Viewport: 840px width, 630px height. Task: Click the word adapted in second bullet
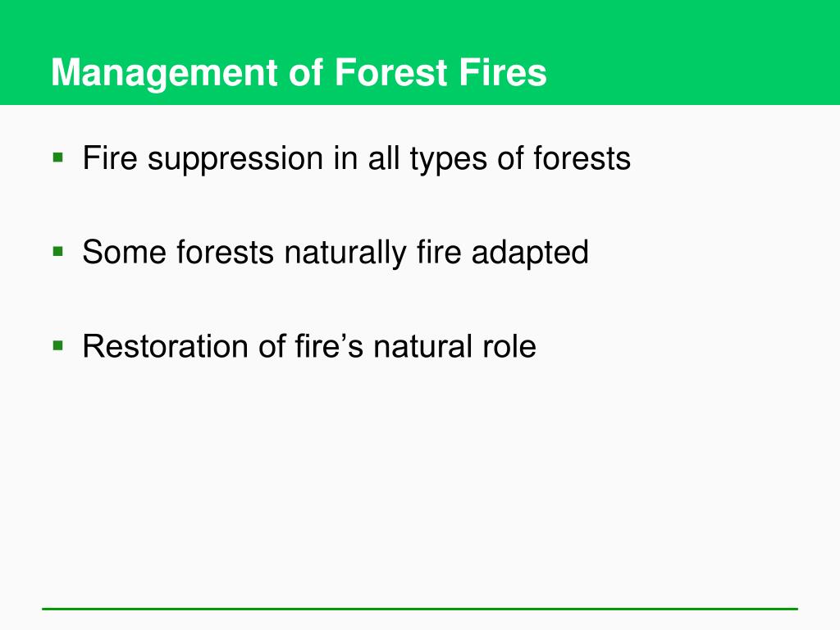tap(530, 254)
